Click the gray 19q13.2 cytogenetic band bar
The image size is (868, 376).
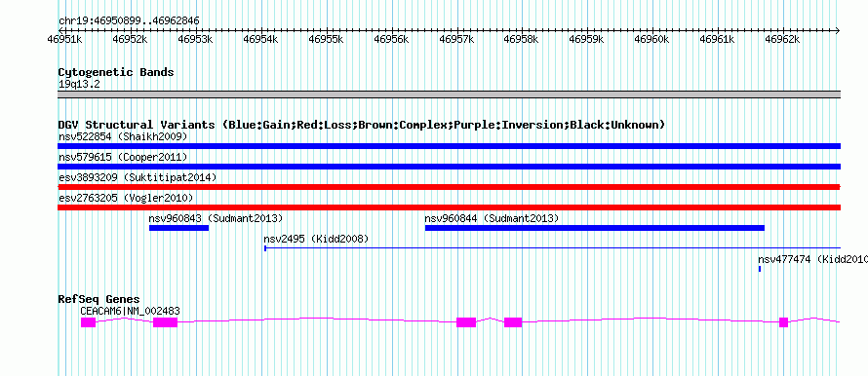point(449,94)
